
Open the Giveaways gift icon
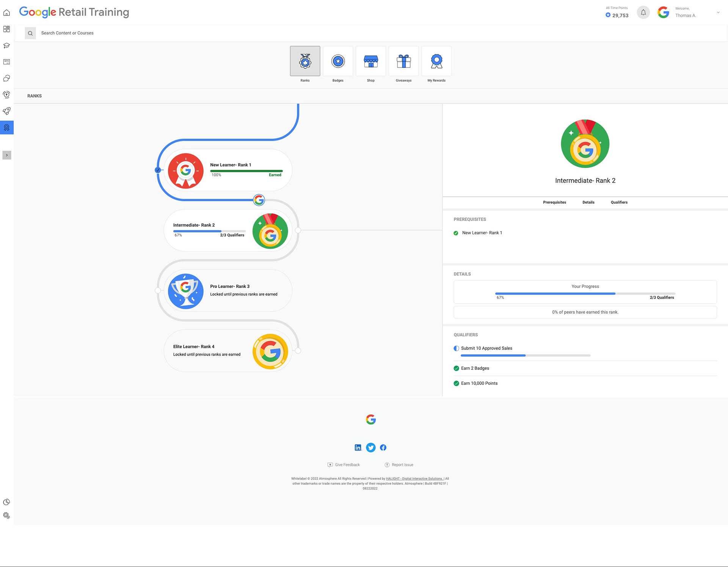pyautogui.click(x=403, y=61)
